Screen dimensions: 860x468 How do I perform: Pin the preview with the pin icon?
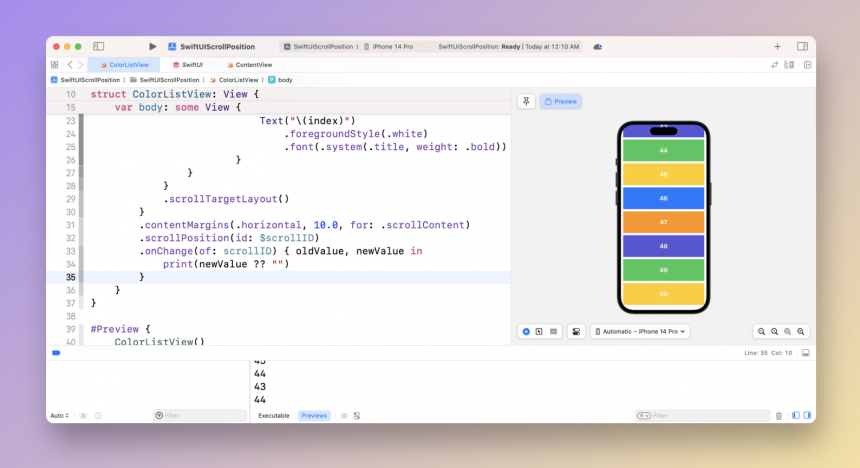526,101
